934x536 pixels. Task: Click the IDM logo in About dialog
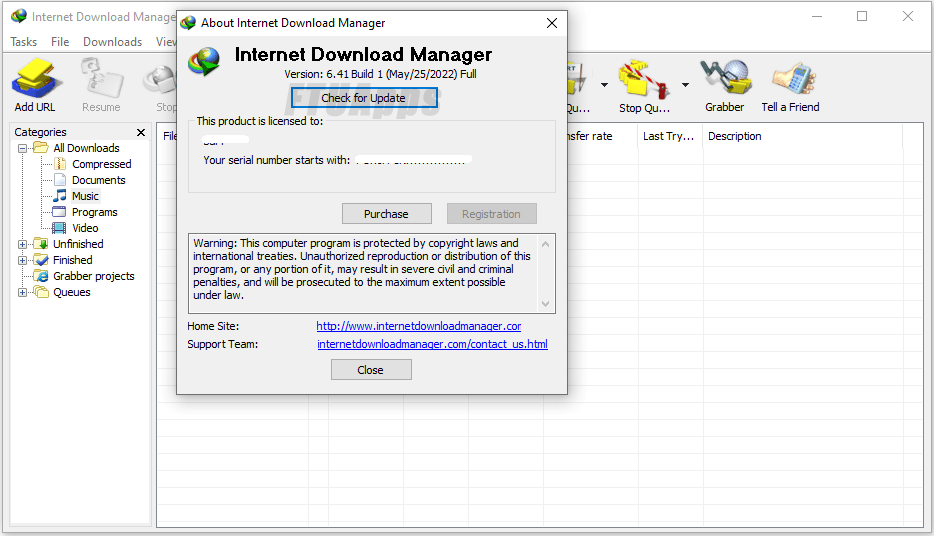coord(204,62)
